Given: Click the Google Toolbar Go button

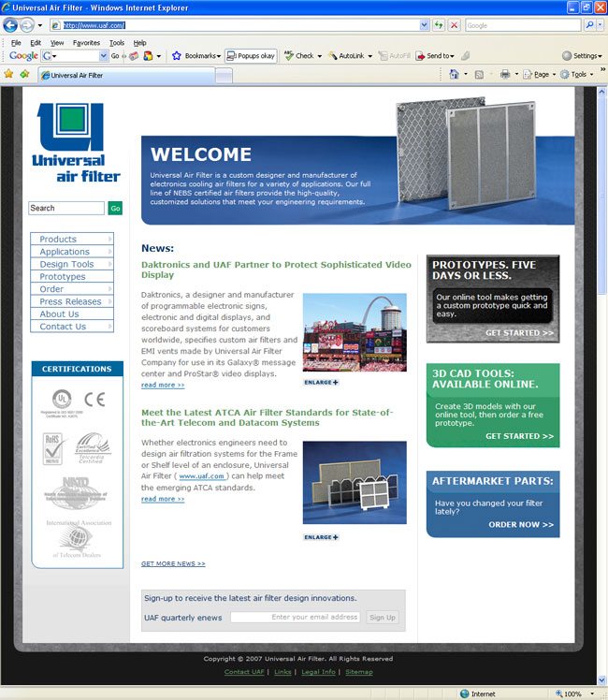Looking at the screenshot, I should pos(115,56).
